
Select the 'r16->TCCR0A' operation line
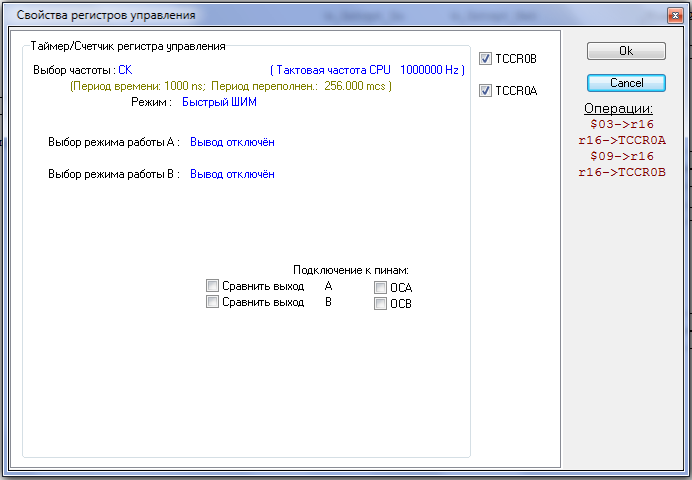[621, 140]
